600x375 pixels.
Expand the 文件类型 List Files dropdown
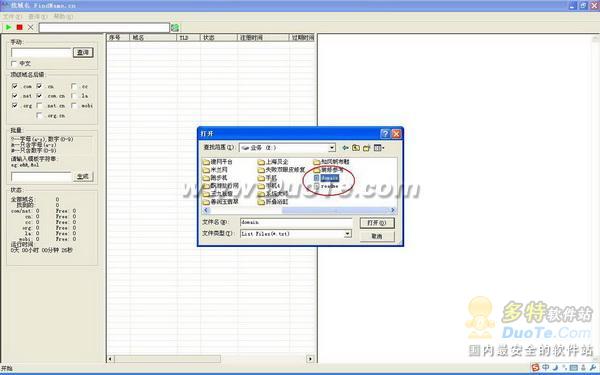(347, 233)
